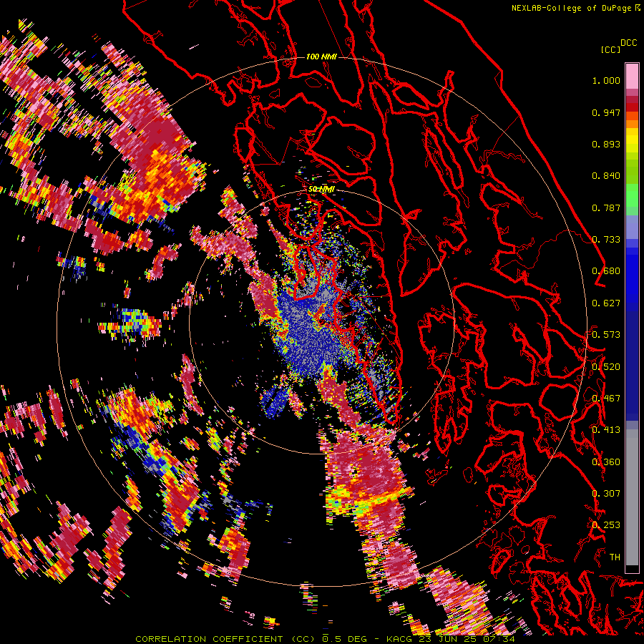
Task: Click the 0.680 scale value
Action: coord(606,271)
